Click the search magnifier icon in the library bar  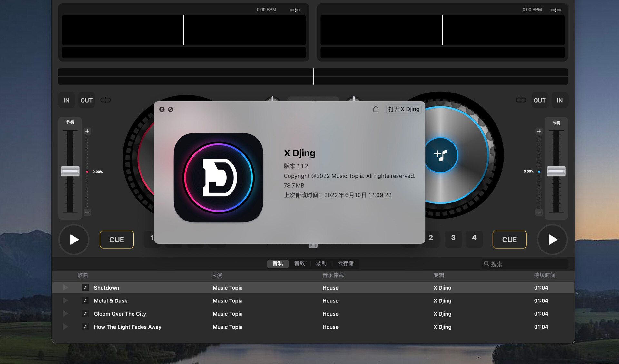(486, 263)
